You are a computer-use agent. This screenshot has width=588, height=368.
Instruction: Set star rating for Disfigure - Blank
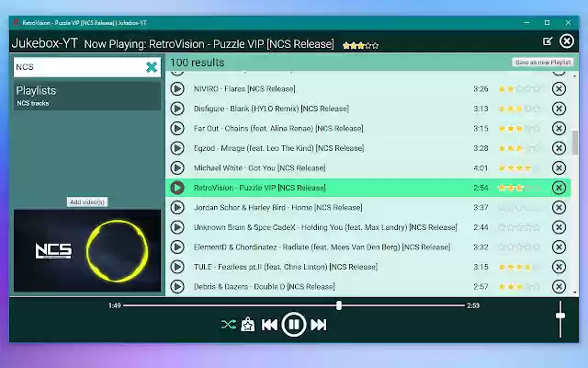pos(519,109)
